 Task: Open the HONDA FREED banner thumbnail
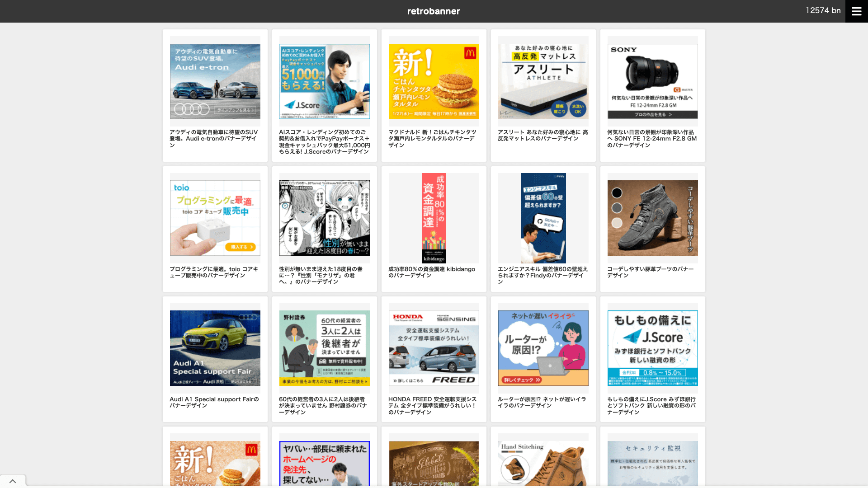(x=434, y=348)
